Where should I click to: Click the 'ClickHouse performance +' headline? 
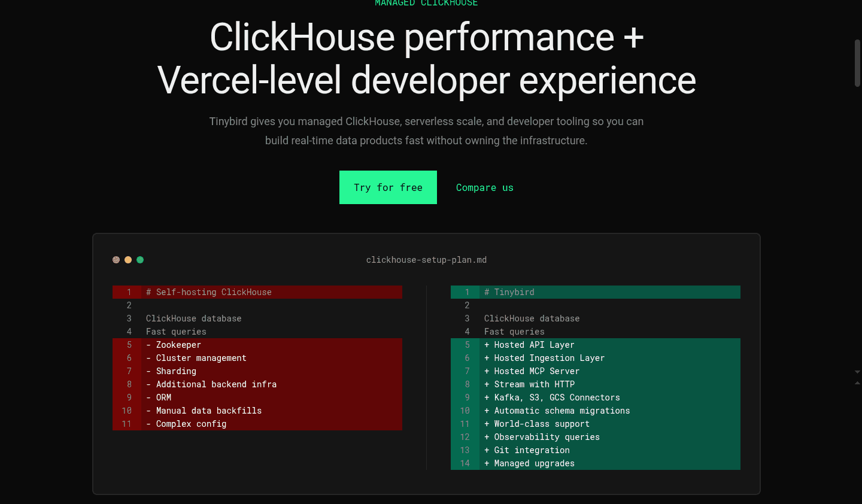[x=427, y=38]
